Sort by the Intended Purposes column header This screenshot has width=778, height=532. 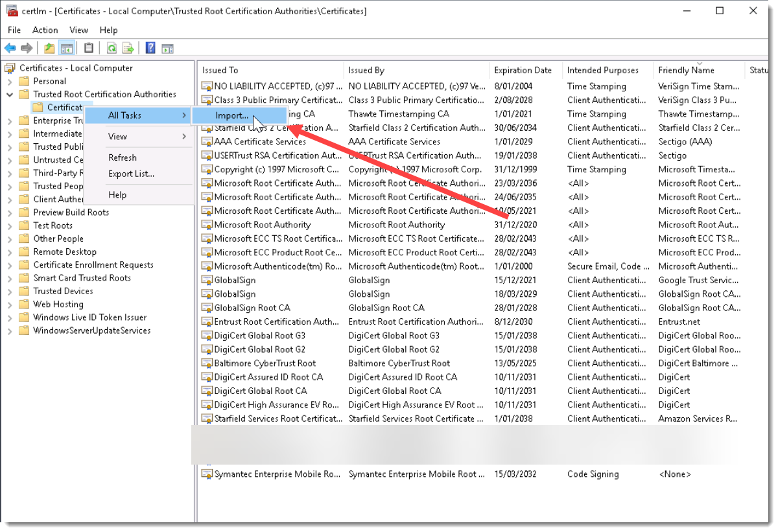click(607, 70)
